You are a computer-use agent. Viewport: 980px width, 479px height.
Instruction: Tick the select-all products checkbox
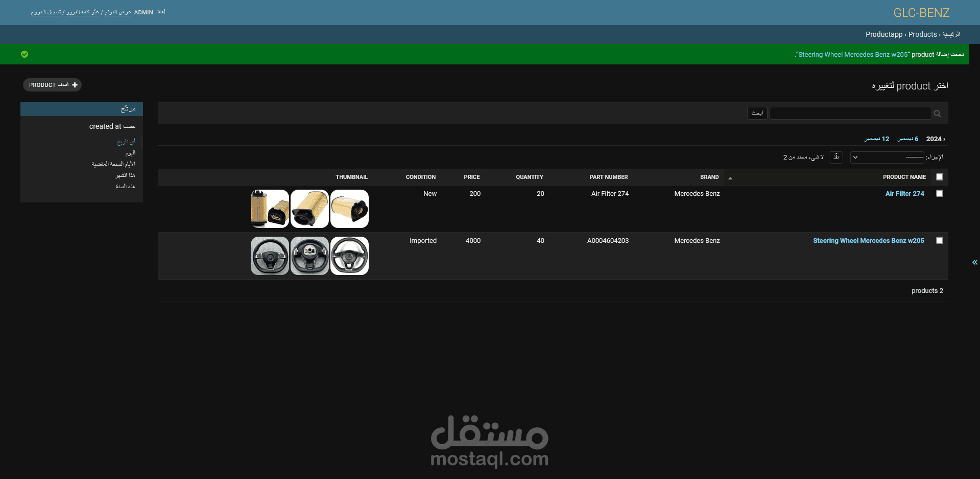(x=939, y=177)
